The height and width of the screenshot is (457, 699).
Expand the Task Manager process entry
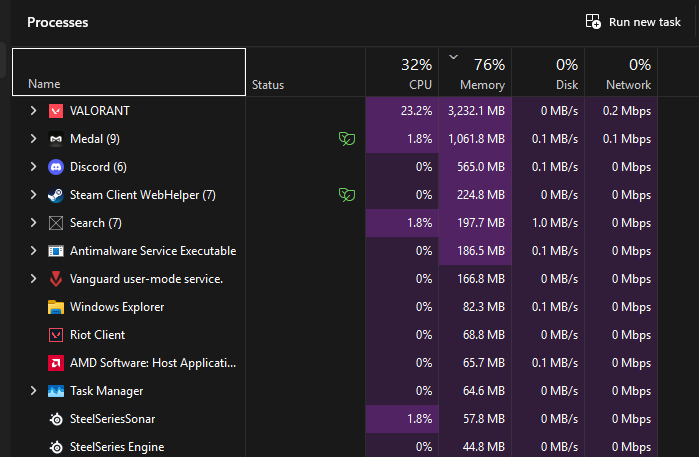[33, 391]
